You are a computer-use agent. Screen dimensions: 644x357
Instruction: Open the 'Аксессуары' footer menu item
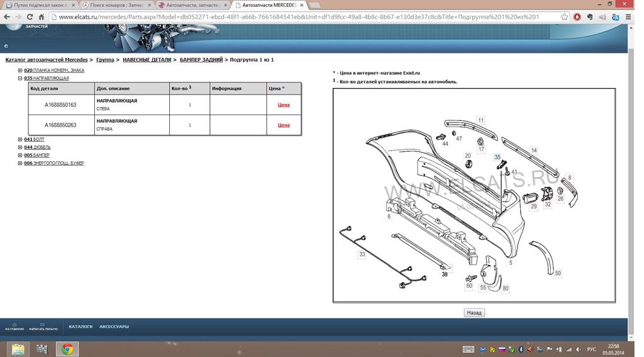pos(114,326)
